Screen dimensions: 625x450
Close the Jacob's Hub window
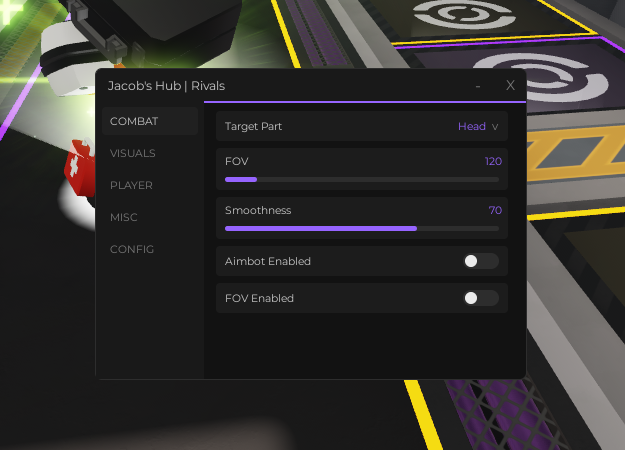click(510, 85)
